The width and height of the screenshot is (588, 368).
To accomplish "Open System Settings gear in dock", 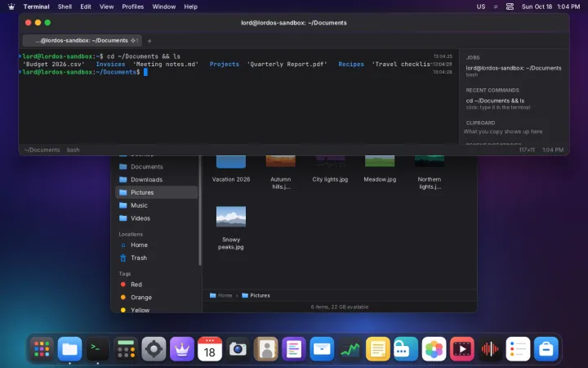I will click(x=154, y=349).
